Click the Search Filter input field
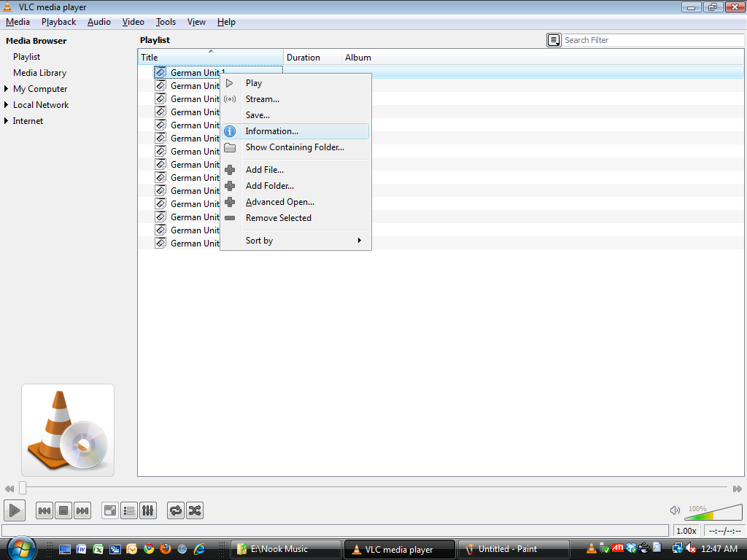This screenshot has height=560, width=747. pos(653,40)
